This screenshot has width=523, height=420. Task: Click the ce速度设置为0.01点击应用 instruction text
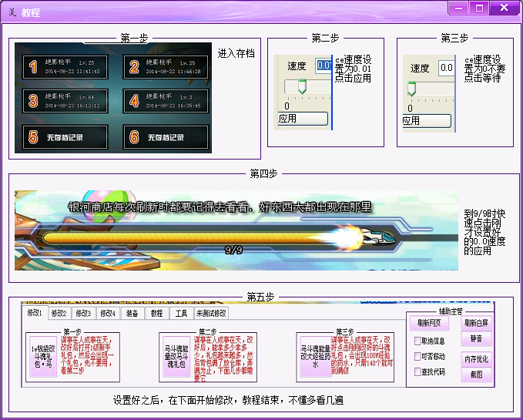point(354,69)
